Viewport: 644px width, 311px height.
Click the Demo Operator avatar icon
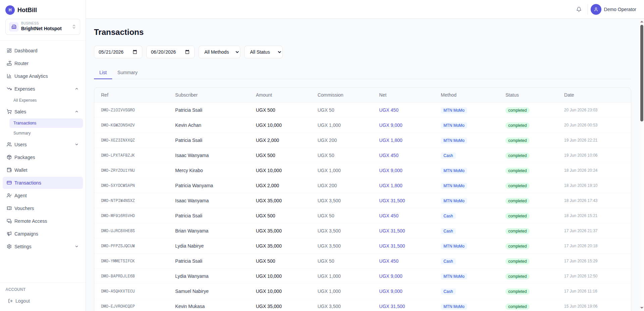(x=596, y=9)
